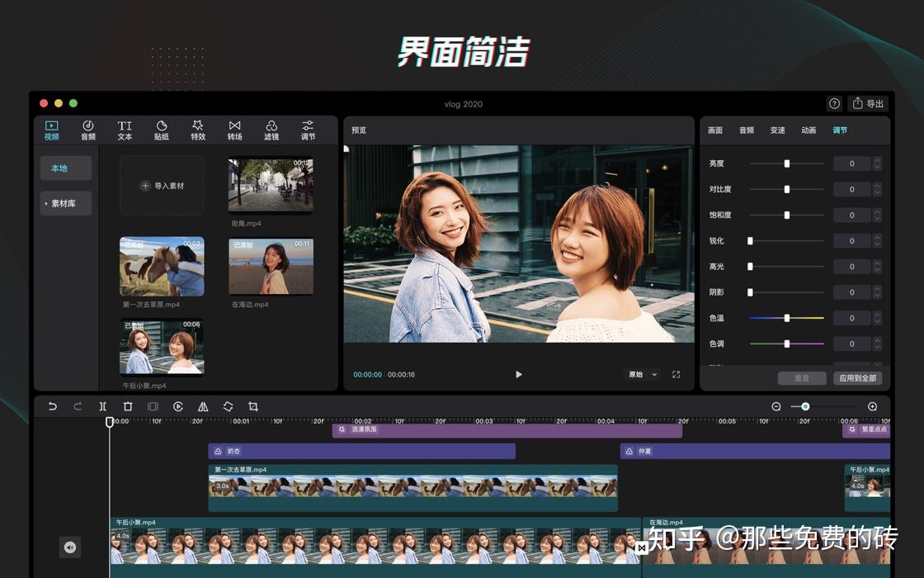Click the undo icon

tap(53, 406)
